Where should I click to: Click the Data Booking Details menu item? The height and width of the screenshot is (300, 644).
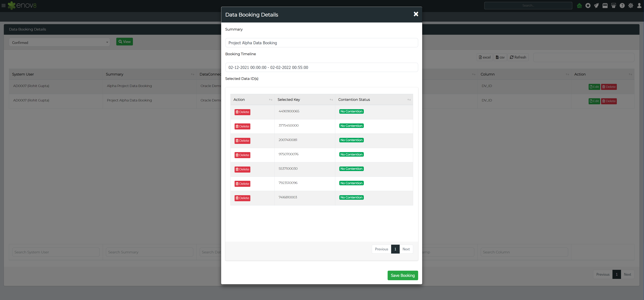[28, 29]
